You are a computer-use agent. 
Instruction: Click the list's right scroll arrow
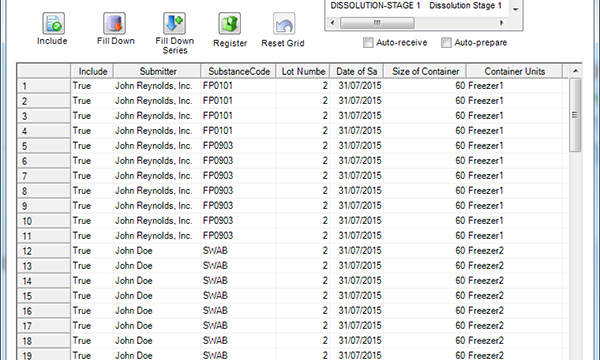click(x=502, y=23)
